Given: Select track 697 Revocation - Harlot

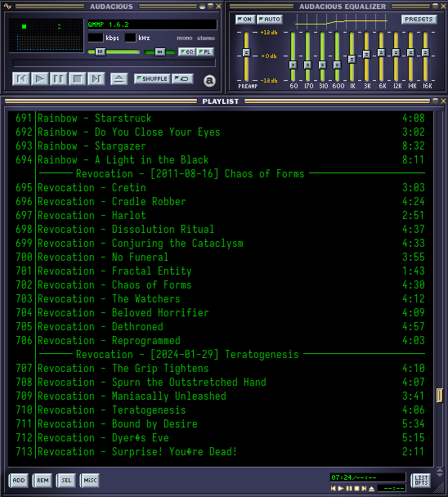Looking at the screenshot, I should (221, 216).
